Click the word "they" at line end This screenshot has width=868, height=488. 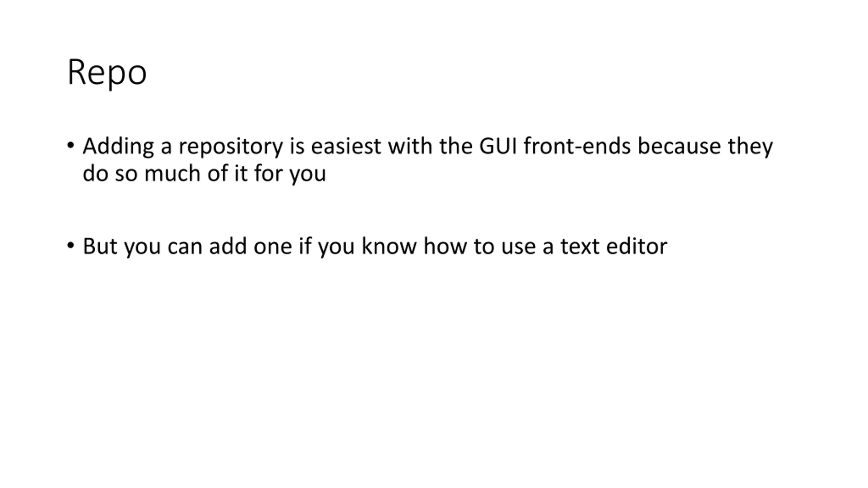(x=750, y=147)
